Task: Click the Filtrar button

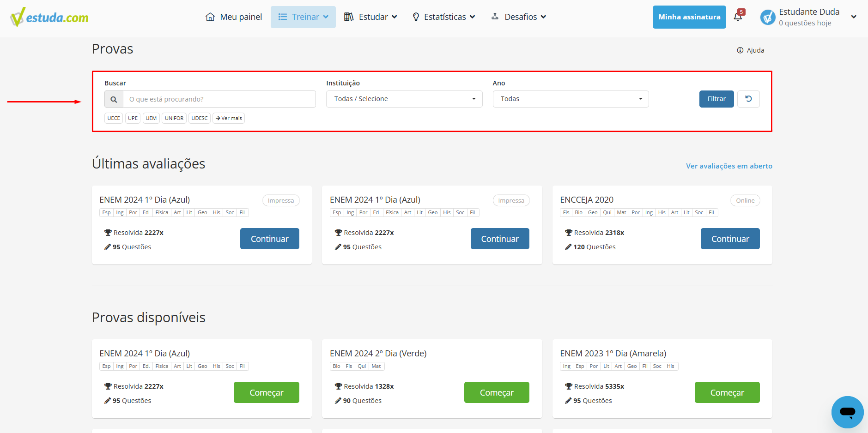Action: pos(716,99)
